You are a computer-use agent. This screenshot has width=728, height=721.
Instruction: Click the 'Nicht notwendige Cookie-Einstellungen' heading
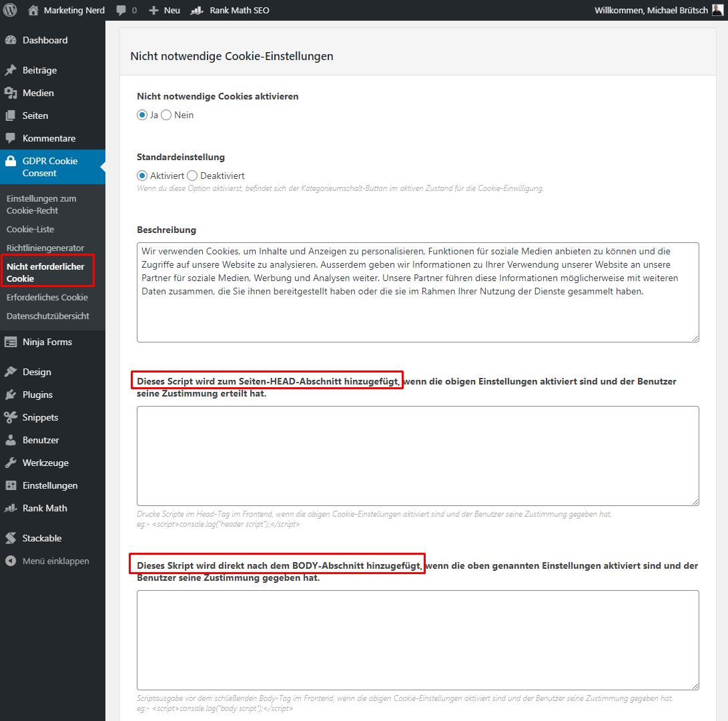[232, 56]
